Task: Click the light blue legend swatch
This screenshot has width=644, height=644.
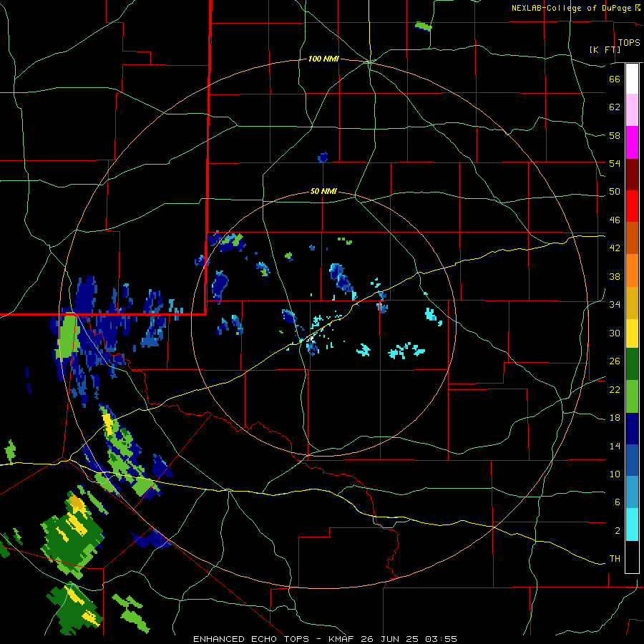Action: tap(632, 492)
